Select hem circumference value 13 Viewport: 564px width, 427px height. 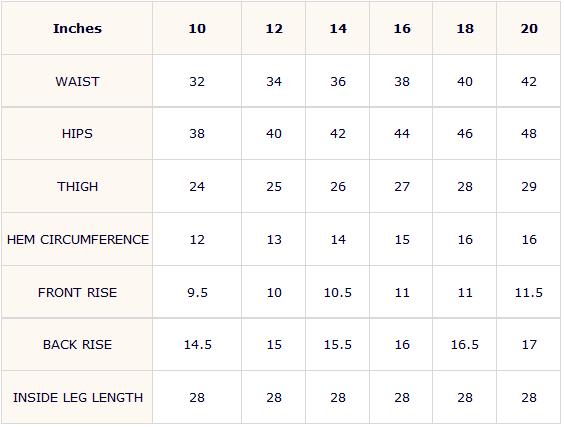(x=274, y=240)
